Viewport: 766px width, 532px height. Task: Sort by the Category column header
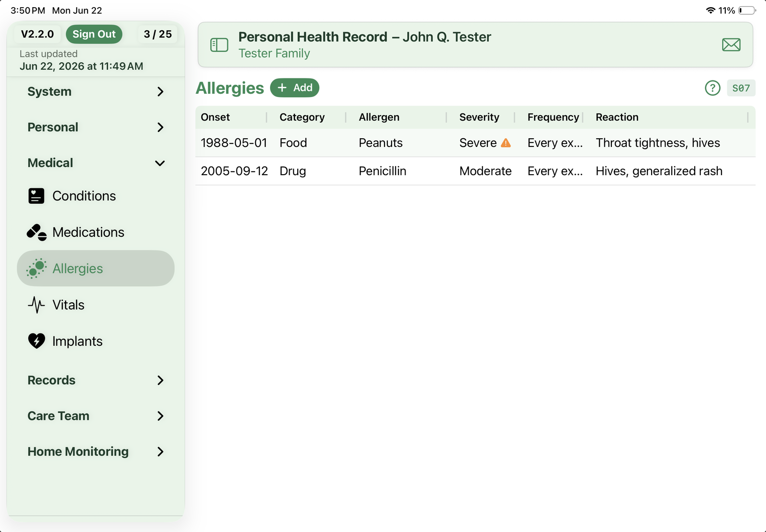[302, 117]
